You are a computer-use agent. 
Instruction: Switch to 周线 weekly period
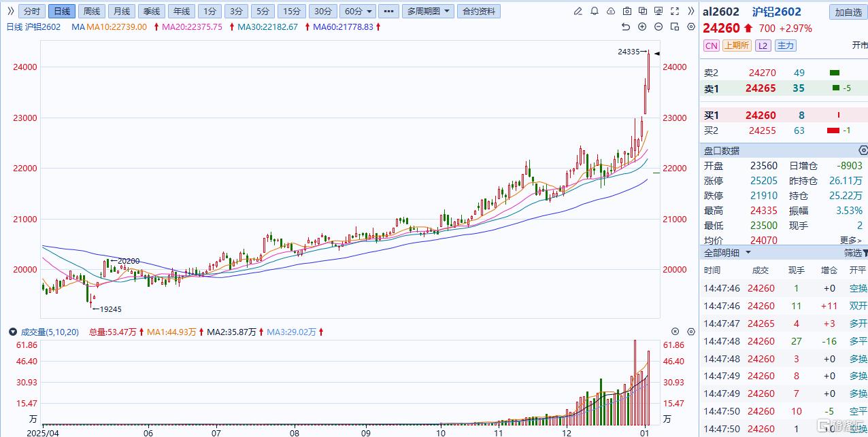91,12
